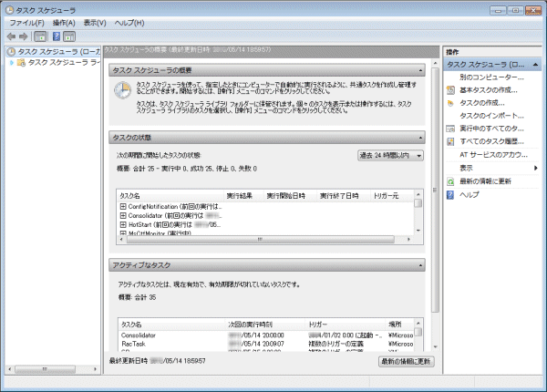The width and height of the screenshot is (547, 392).
Task: Open すべてのタスク履歴 action
Action: (490, 142)
